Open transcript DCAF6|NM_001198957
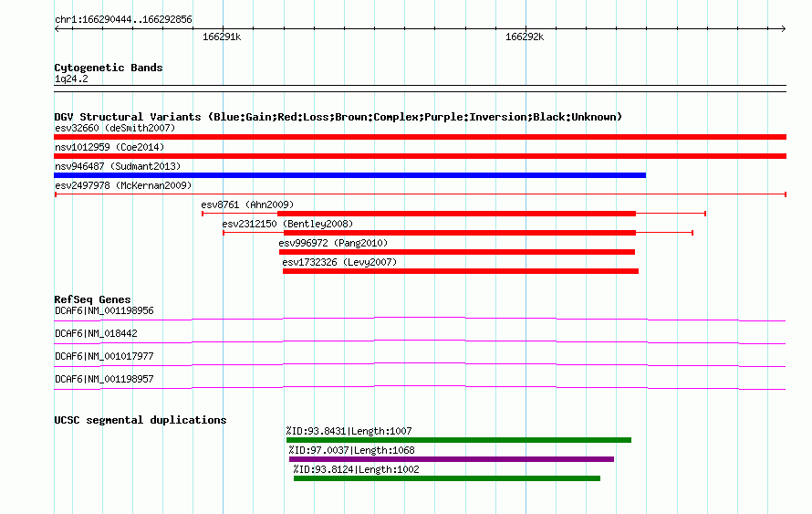The height and width of the screenshot is (514, 812). [x=104, y=379]
